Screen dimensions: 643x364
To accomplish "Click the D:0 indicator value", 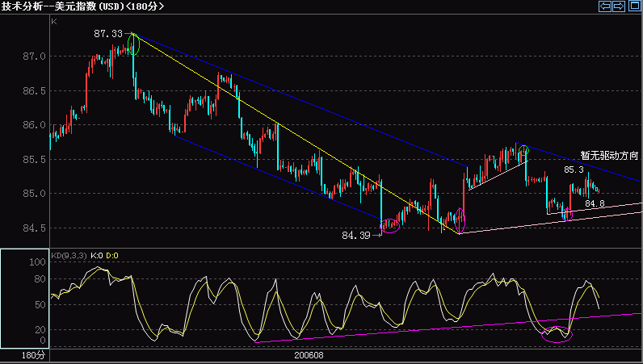I will tap(112, 256).
